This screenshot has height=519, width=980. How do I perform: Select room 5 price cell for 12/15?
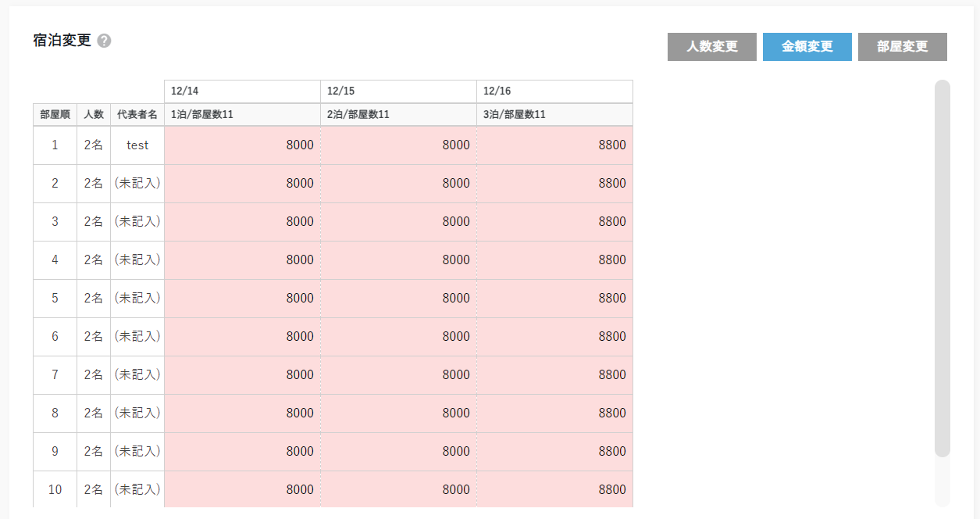[x=398, y=299]
